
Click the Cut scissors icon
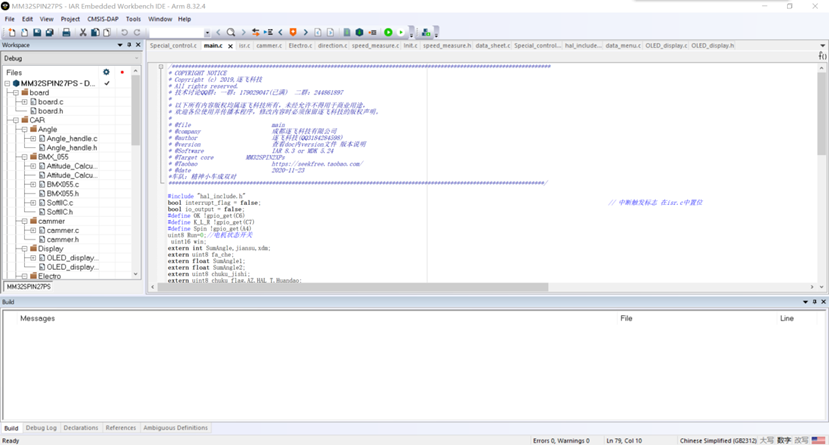83,32
